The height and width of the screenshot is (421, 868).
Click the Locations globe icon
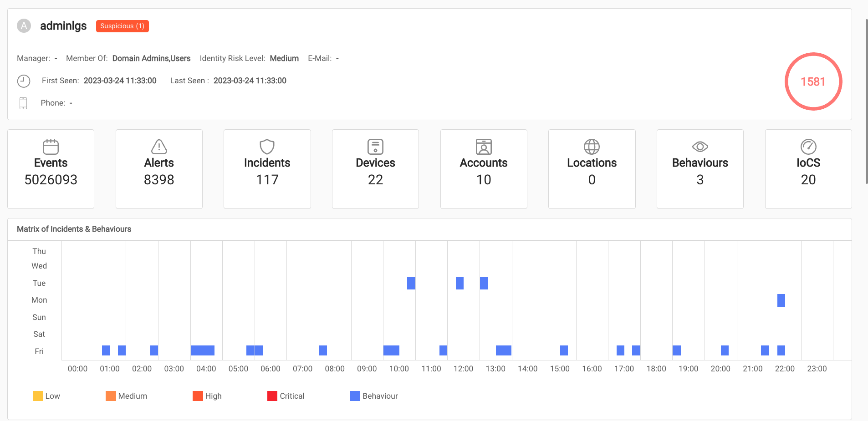click(x=592, y=147)
